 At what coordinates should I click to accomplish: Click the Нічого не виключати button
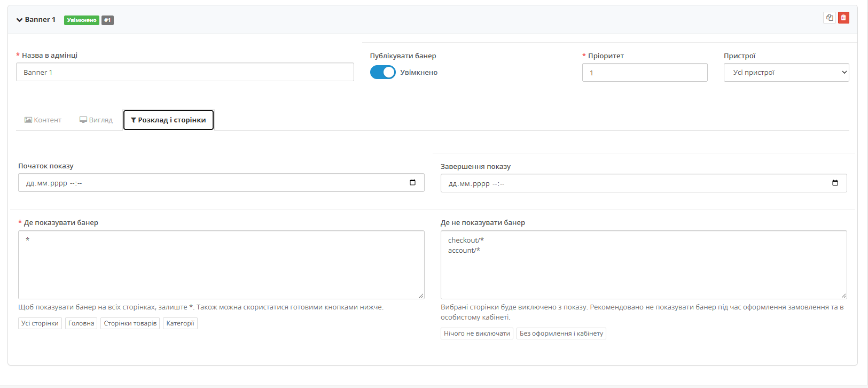pos(477,333)
